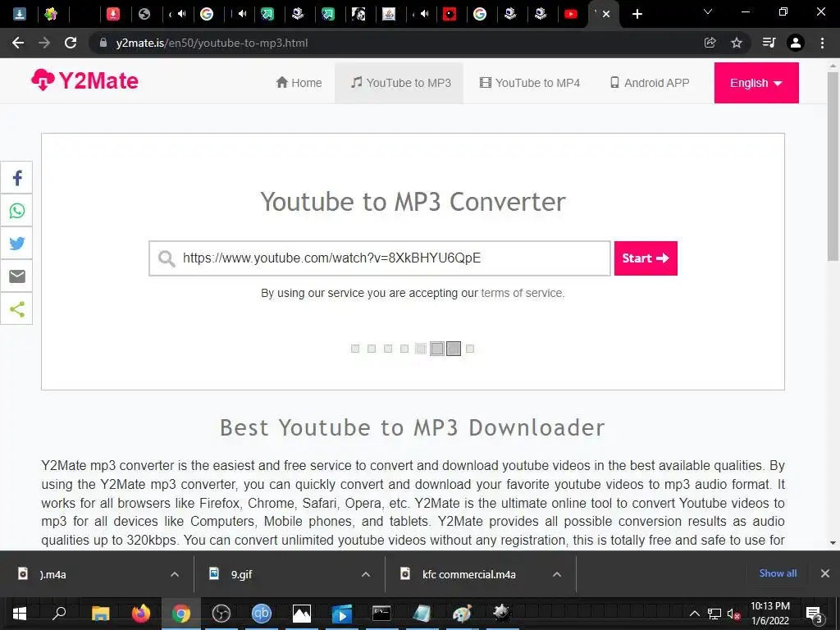Open the Command Prompt taskbar icon
Viewport: 840px width, 630px height.
point(381,614)
